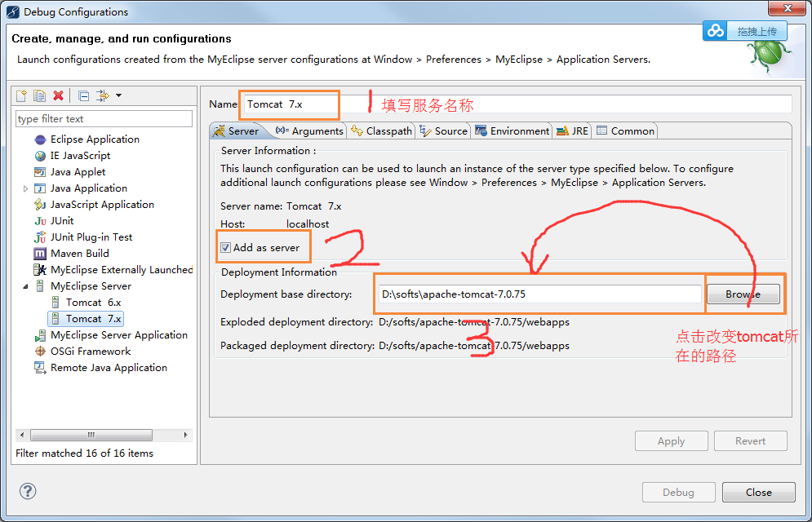Start debugging with the Debug button

coord(678,492)
